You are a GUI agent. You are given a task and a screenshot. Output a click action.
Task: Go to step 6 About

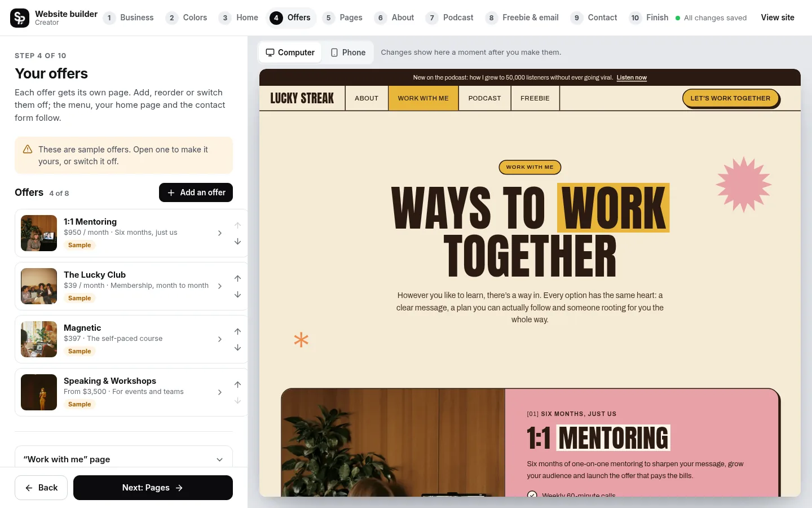click(395, 17)
